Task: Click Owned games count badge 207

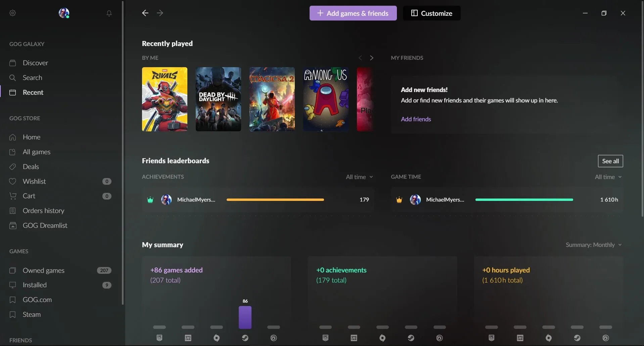Action: pyautogui.click(x=104, y=270)
